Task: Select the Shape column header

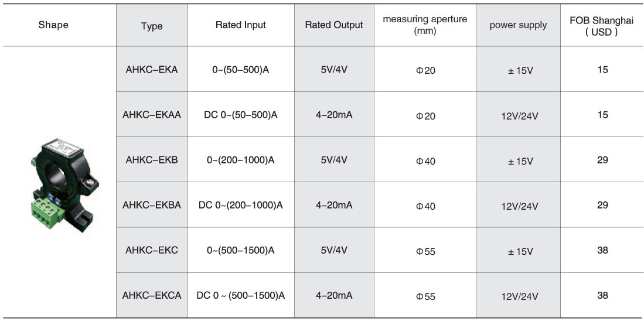Action: 53,25
